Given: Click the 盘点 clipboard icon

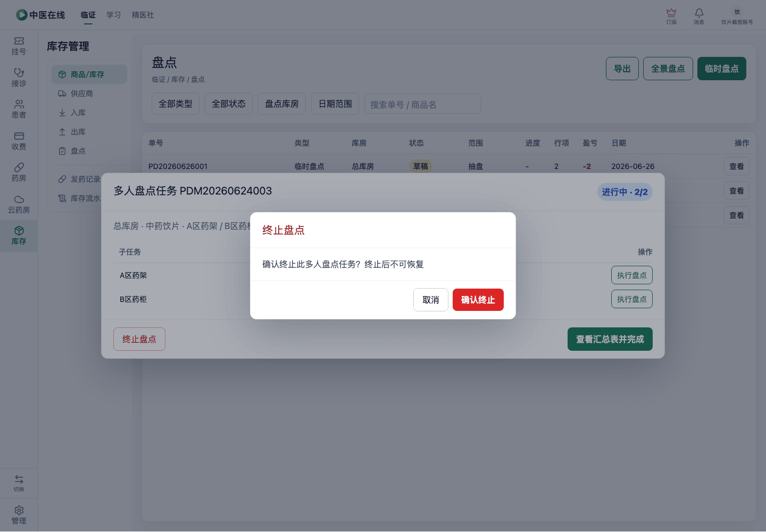Looking at the screenshot, I should 62,151.
